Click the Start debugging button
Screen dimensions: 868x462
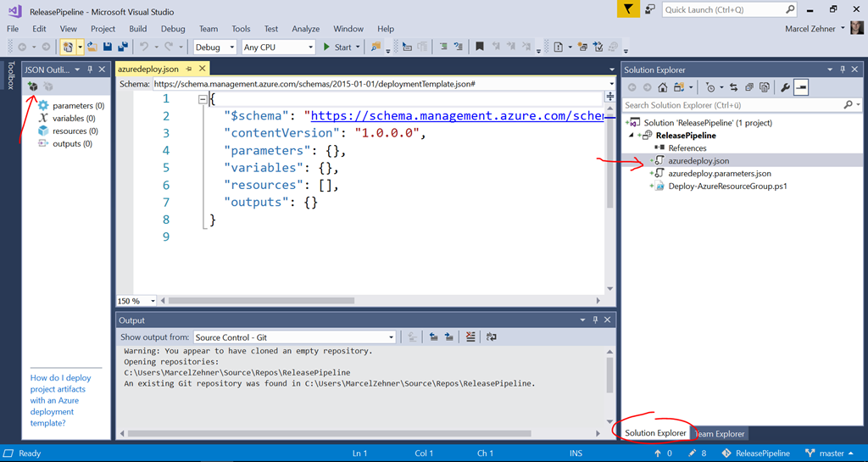tap(337, 47)
